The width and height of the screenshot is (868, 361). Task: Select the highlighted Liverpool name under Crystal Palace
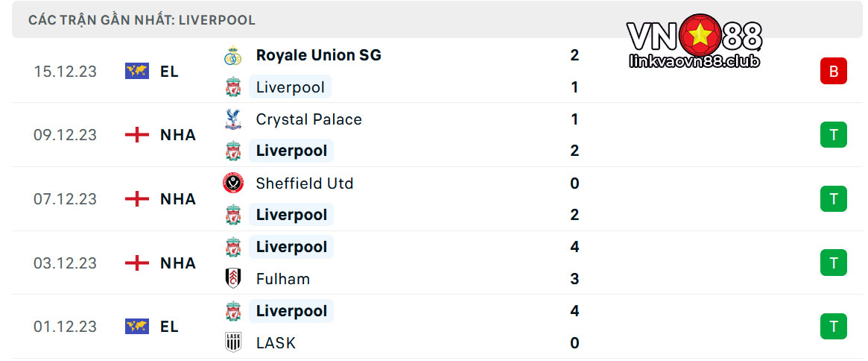point(291,151)
